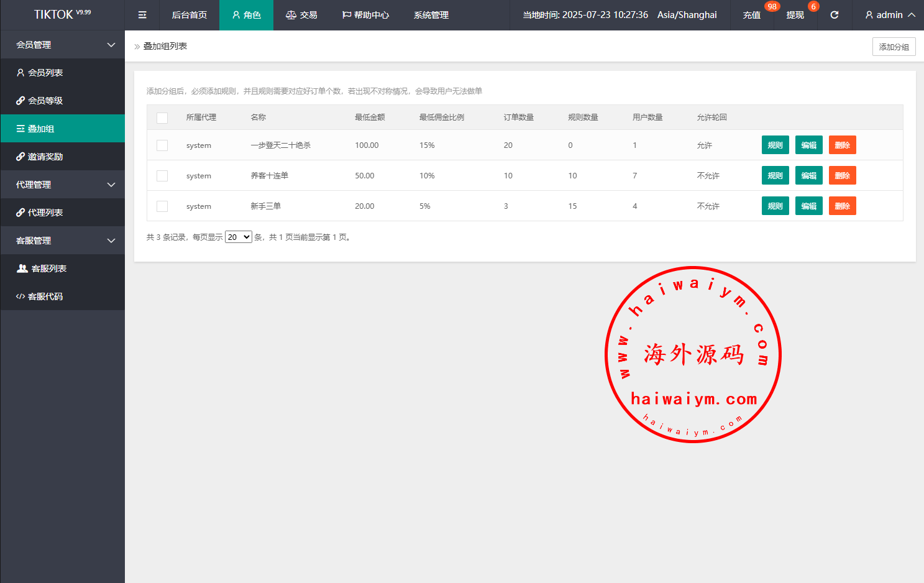Image resolution: width=924 pixels, height=583 pixels.
Task: Expand the admin user menu
Action: 890,15
